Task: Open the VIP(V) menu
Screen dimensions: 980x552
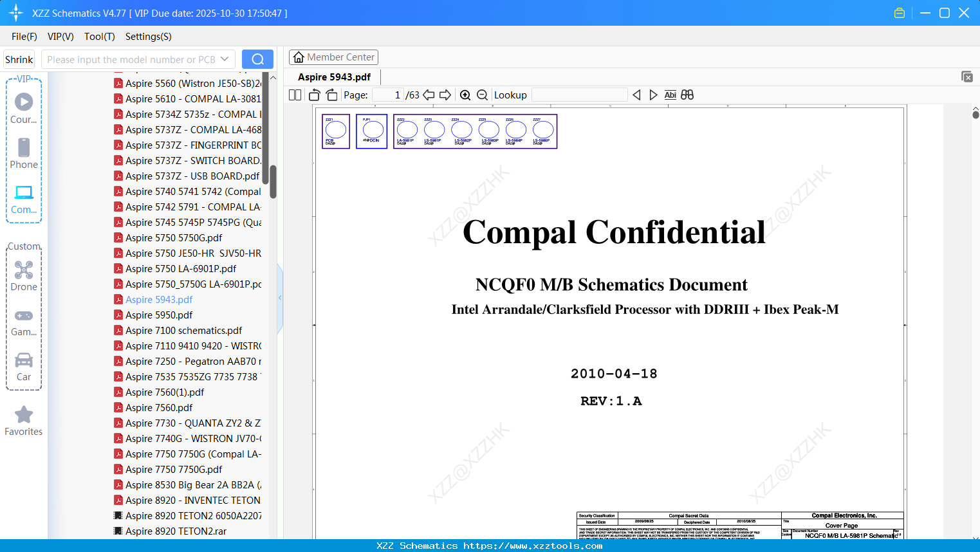Action: pyautogui.click(x=60, y=37)
